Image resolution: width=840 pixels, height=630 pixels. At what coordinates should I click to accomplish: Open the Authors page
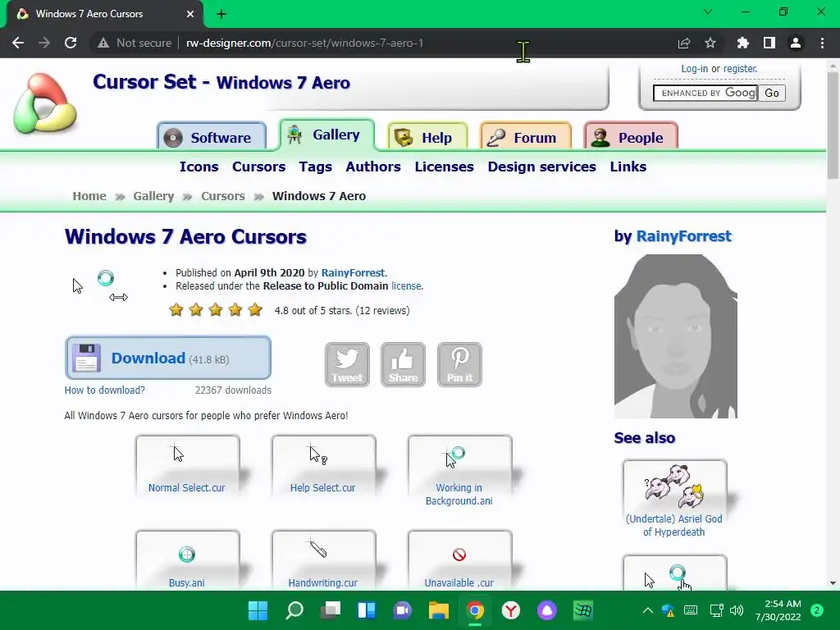373,167
